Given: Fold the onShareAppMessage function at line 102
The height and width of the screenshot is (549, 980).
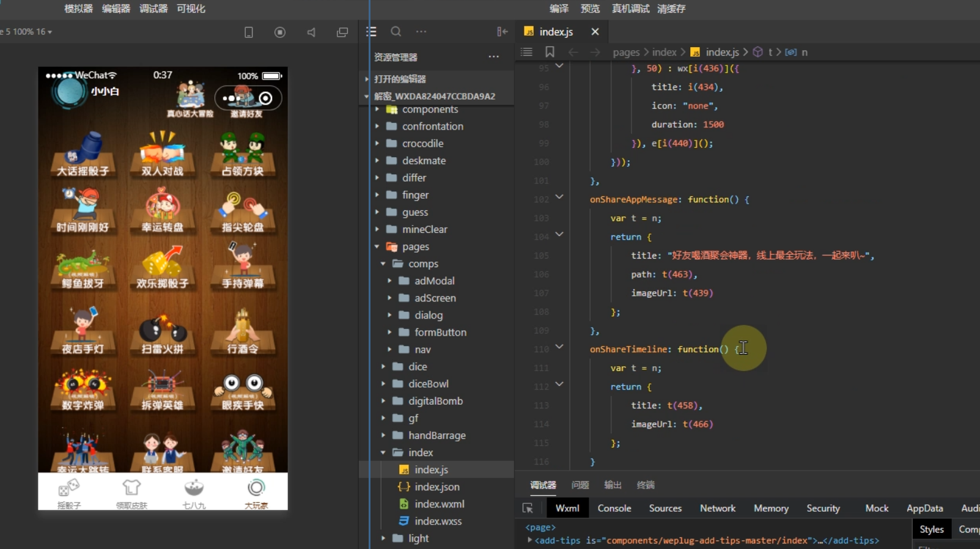Looking at the screenshot, I should tap(559, 197).
